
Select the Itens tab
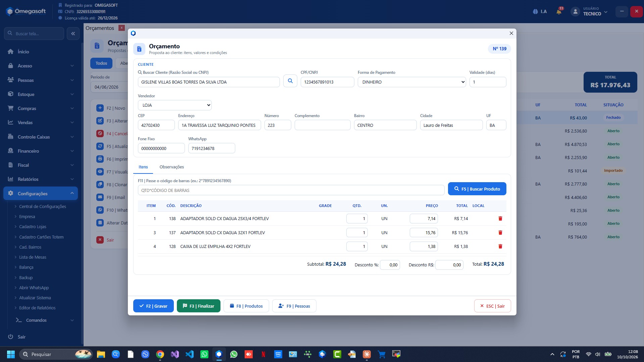143,167
